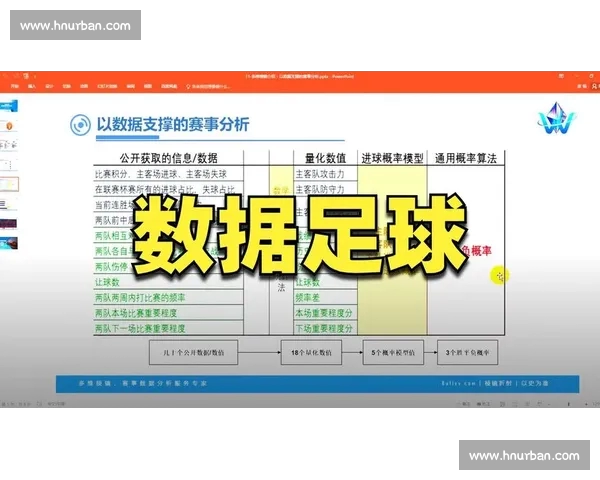Select the slide thumbnail with orange icon

(x=9, y=126)
